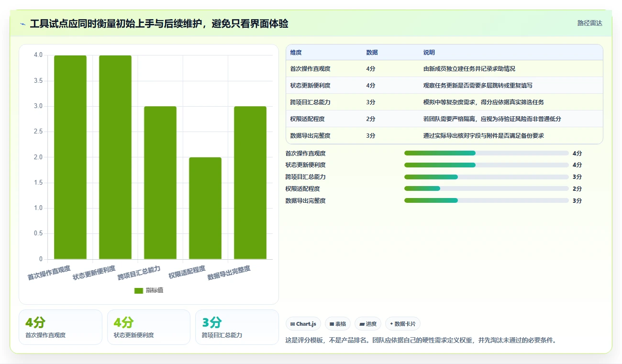Screen dimensions: 622x364
Task: Open the 4分 状态更新便利度 data card
Action: (149, 327)
